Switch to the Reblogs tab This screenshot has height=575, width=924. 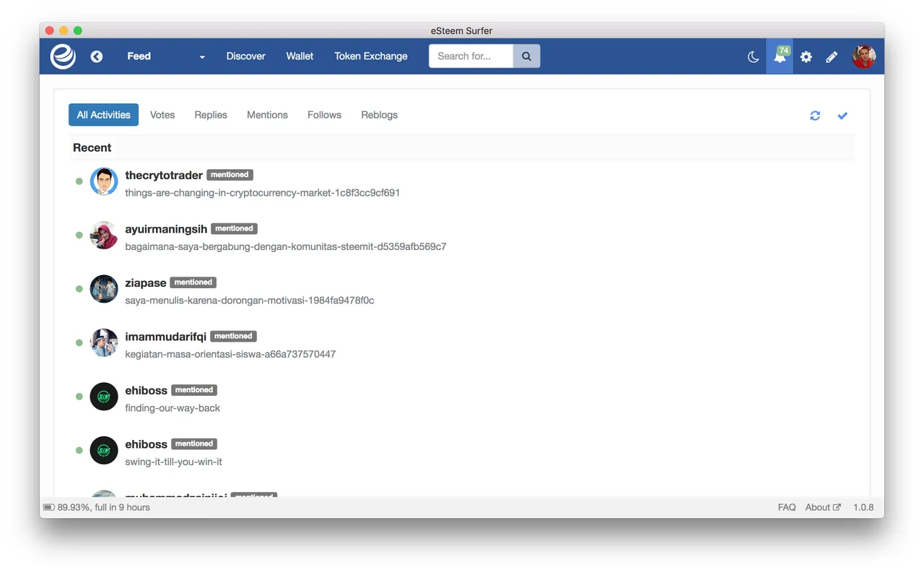point(379,115)
